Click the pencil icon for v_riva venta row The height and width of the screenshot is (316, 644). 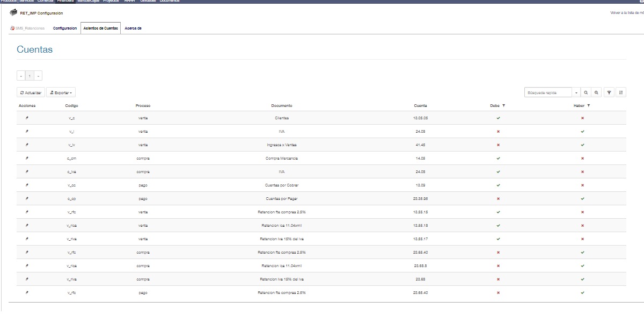pyautogui.click(x=27, y=239)
